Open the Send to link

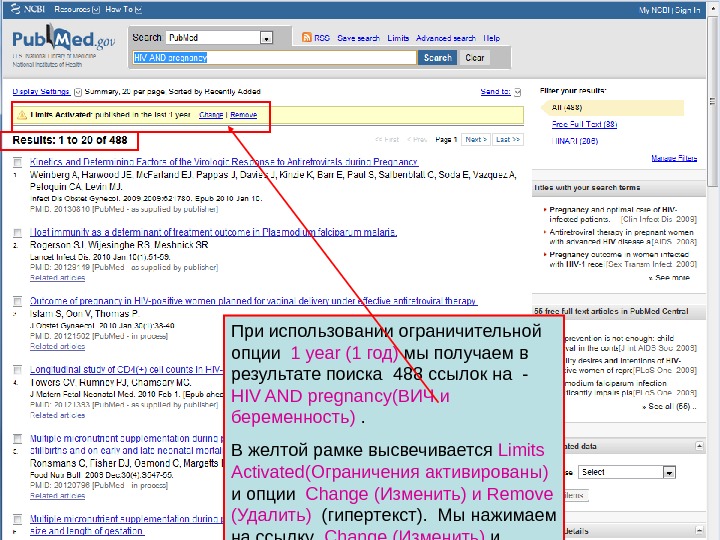[495, 91]
